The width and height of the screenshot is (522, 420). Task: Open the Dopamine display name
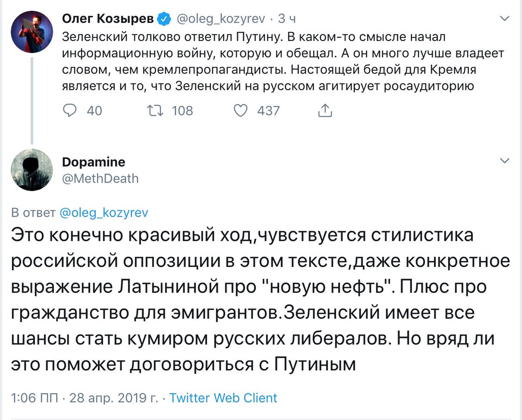[94, 162]
